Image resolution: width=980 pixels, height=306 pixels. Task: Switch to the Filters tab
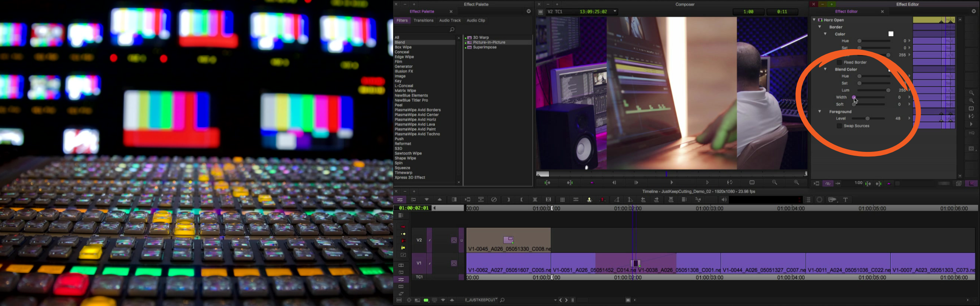[402, 21]
